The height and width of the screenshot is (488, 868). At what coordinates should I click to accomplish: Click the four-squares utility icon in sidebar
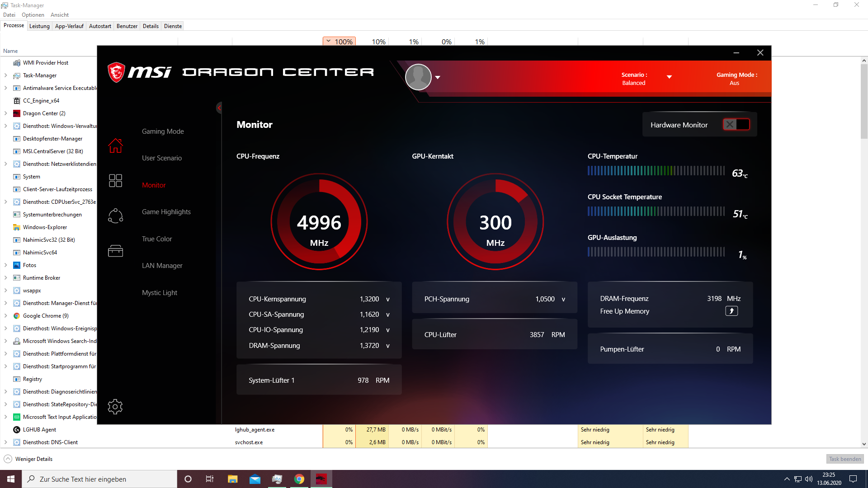click(x=115, y=180)
